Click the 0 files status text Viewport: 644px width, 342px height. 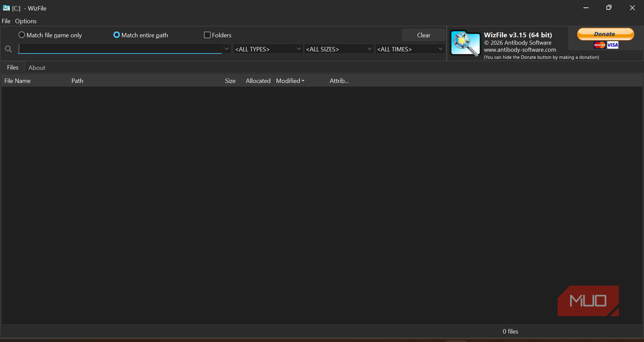tap(510, 331)
